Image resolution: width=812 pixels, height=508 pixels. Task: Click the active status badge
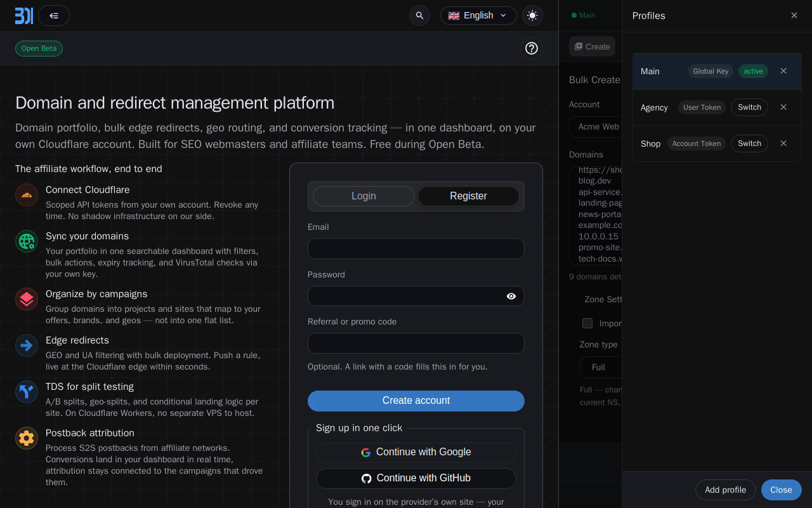(753, 71)
